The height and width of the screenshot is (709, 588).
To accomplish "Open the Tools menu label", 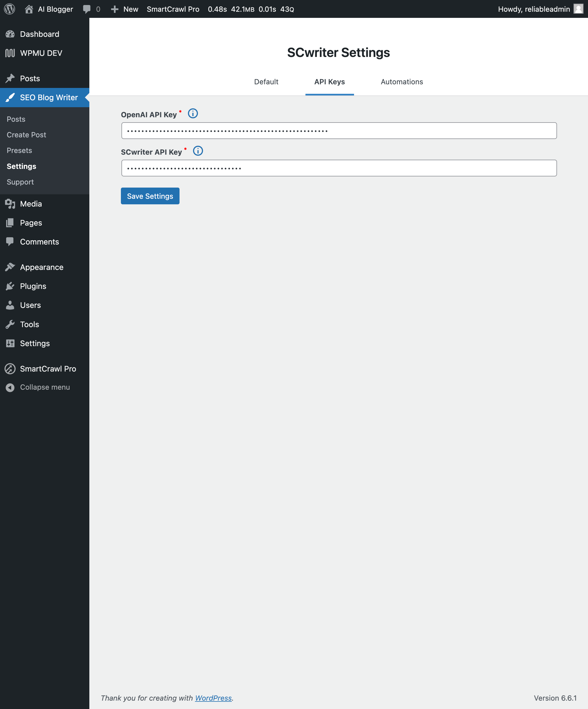I will click(x=30, y=324).
